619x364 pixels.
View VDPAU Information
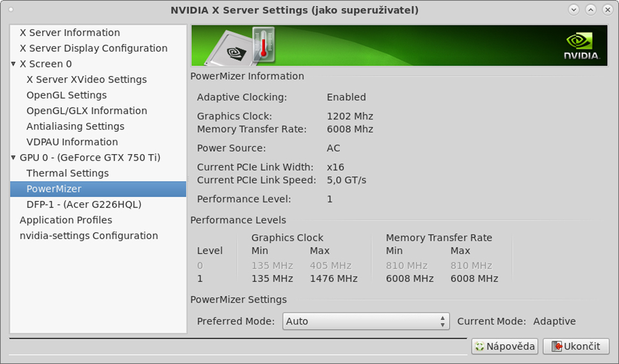pyautogui.click(x=72, y=142)
